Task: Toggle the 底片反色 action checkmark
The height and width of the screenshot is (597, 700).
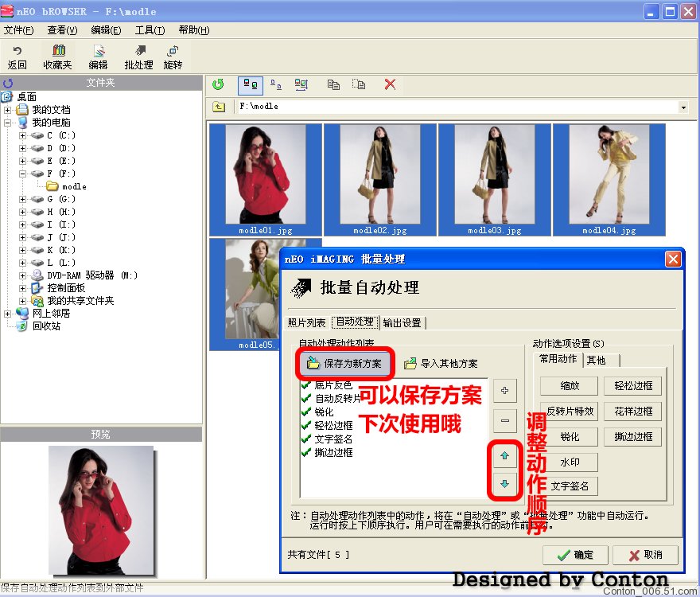Action: [305, 385]
